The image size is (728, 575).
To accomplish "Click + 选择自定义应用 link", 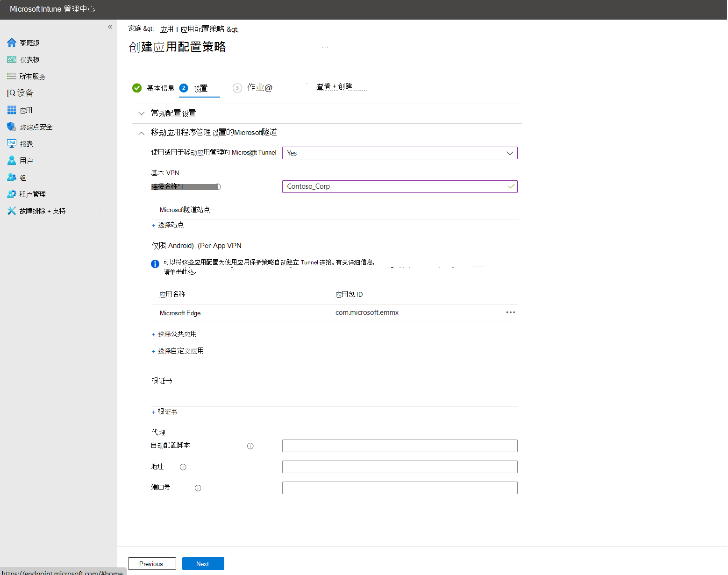I will (x=178, y=351).
